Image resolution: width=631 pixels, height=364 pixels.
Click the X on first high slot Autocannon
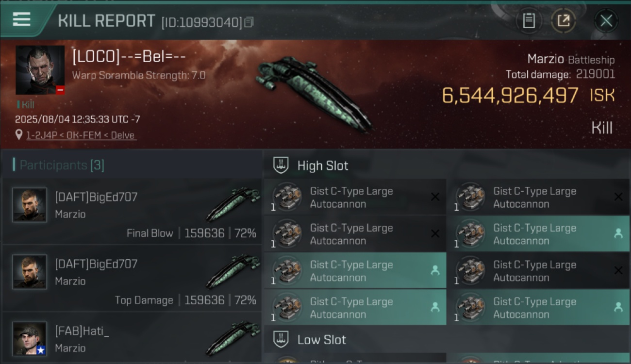pyautogui.click(x=435, y=197)
